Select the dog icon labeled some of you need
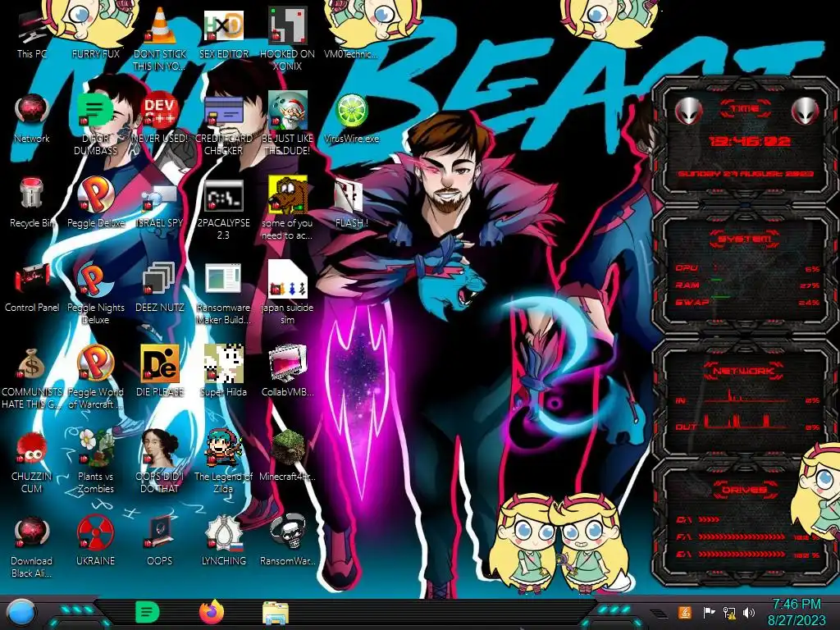 tap(288, 195)
